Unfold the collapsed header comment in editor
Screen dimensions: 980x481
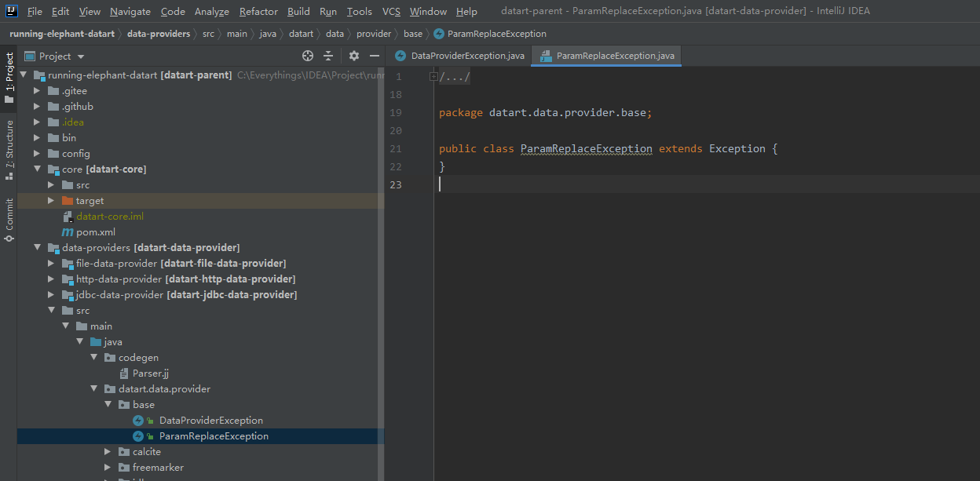click(433, 76)
